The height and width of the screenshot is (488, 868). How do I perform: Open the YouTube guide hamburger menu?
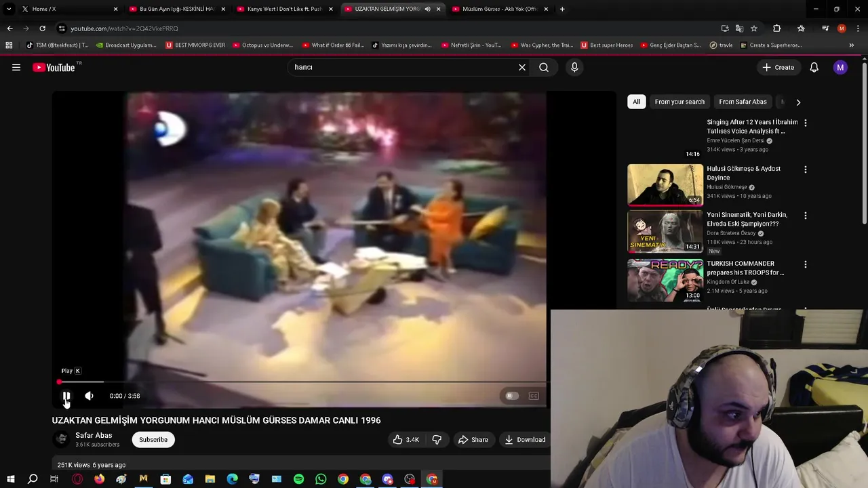[16, 67]
